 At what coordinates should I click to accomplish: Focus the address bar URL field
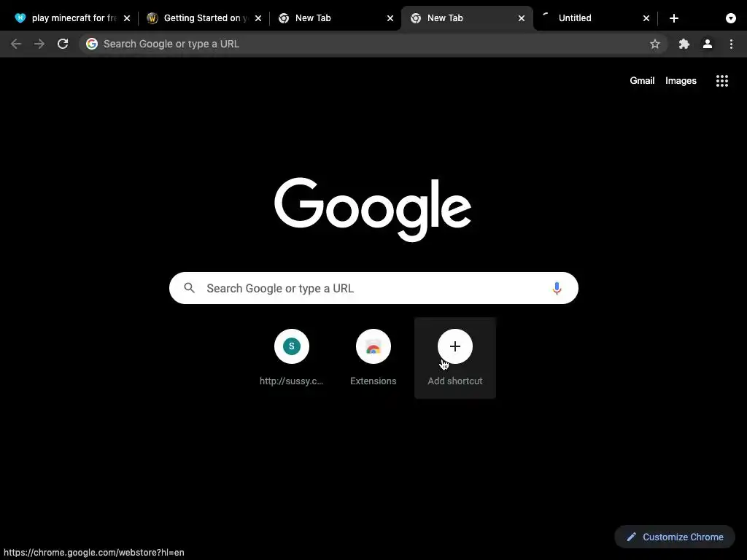(373, 44)
